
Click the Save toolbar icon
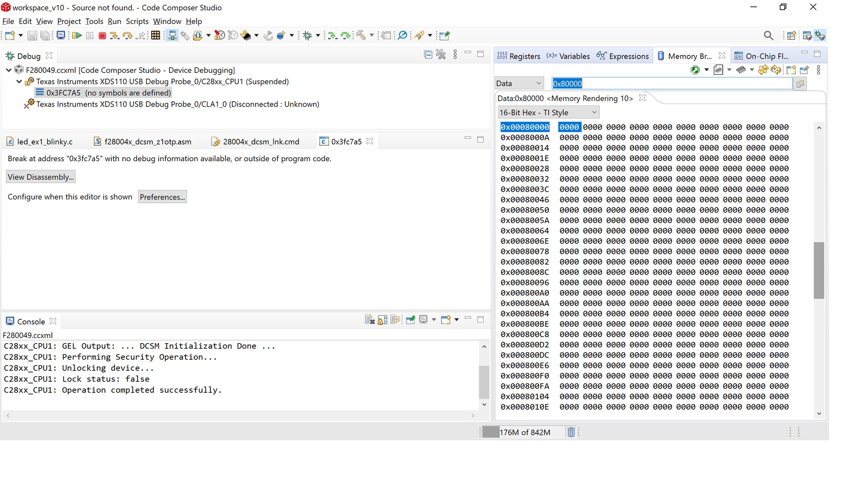(32, 35)
